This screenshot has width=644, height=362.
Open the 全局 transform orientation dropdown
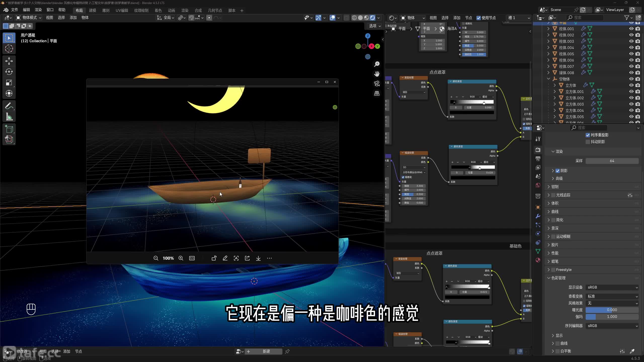(x=166, y=18)
